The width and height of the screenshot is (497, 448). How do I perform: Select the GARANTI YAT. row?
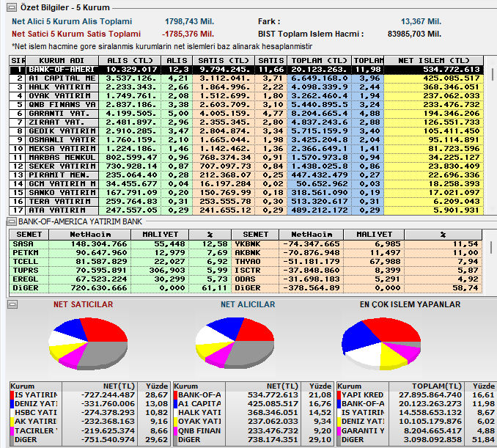coord(246,114)
